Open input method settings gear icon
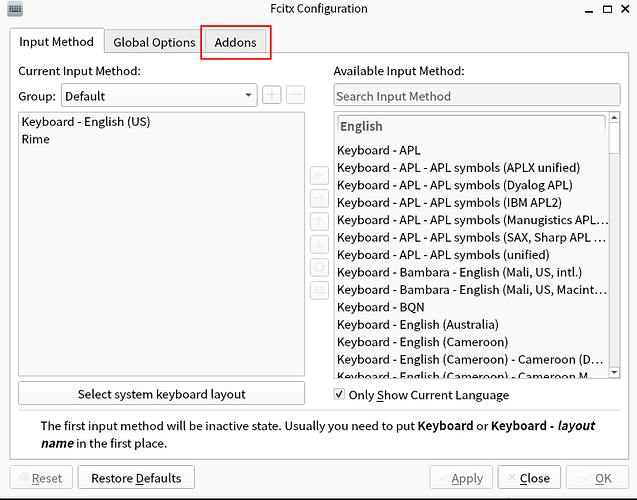The image size is (637, 500). [320, 268]
